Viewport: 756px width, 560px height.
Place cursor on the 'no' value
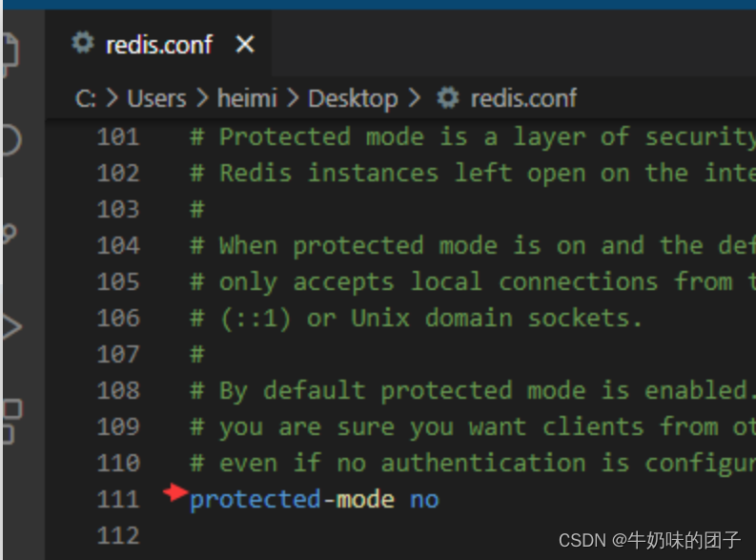tap(424, 500)
